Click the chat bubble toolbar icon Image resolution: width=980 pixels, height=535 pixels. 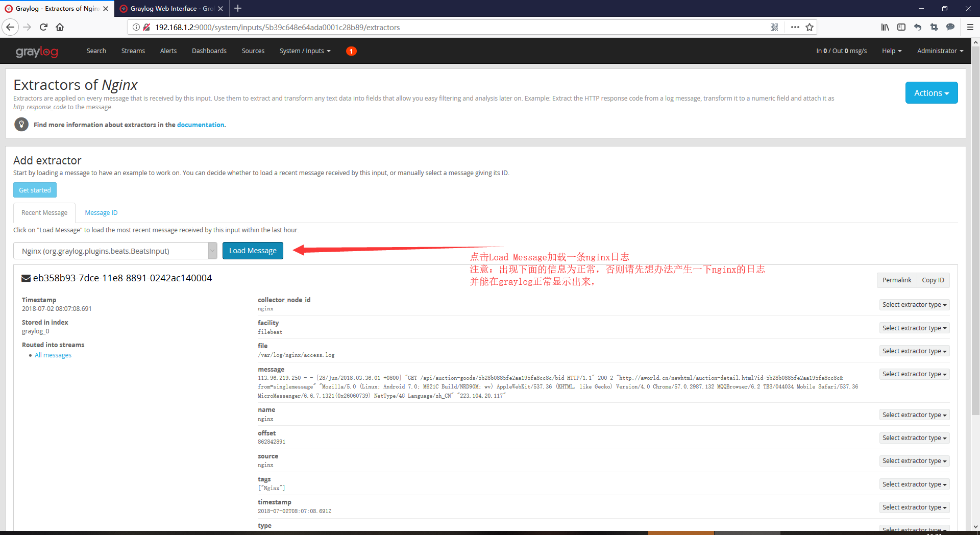pos(950,27)
